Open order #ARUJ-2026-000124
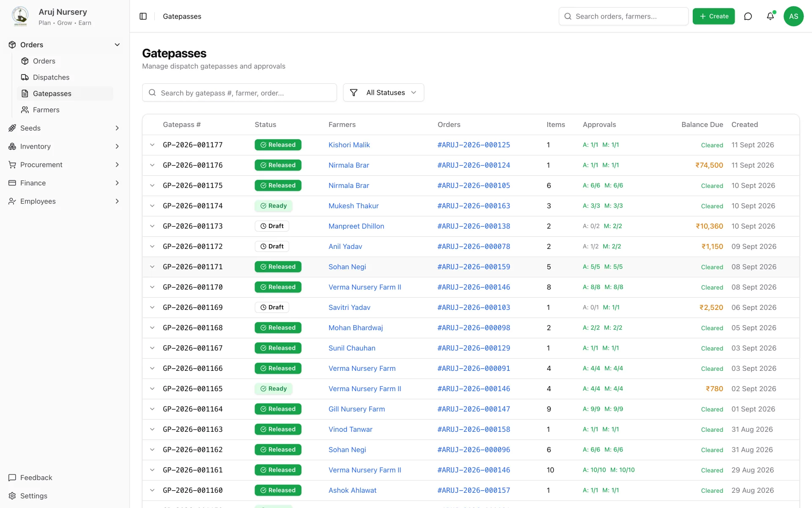The height and width of the screenshot is (508, 812). pyautogui.click(x=474, y=165)
